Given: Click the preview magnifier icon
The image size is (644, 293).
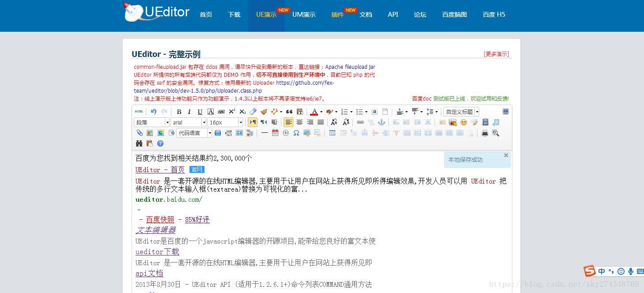Looking at the screenshot, I should coord(496,133).
